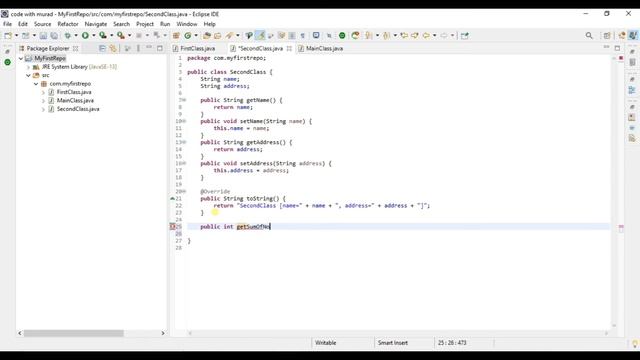The height and width of the screenshot is (360, 640).
Task: Open the Window menu
Action: (x=187, y=24)
